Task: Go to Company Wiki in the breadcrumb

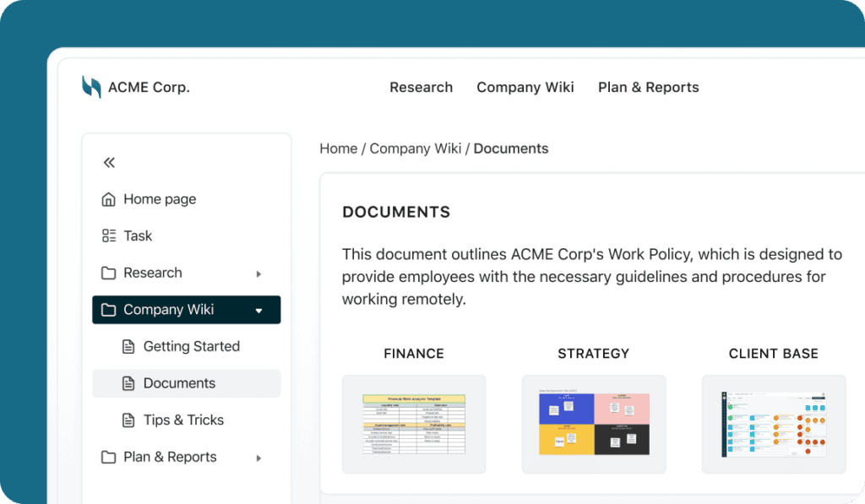Action: (x=416, y=149)
